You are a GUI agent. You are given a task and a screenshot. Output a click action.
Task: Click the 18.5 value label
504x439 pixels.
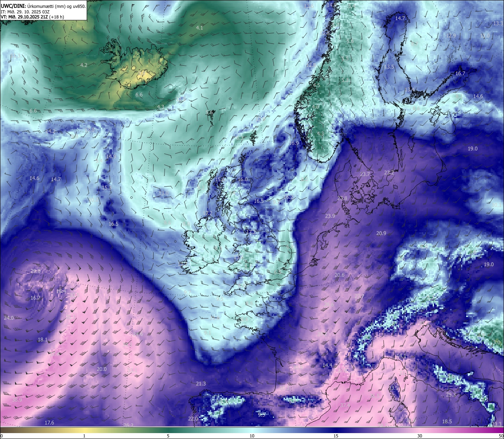(x=447, y=421)
